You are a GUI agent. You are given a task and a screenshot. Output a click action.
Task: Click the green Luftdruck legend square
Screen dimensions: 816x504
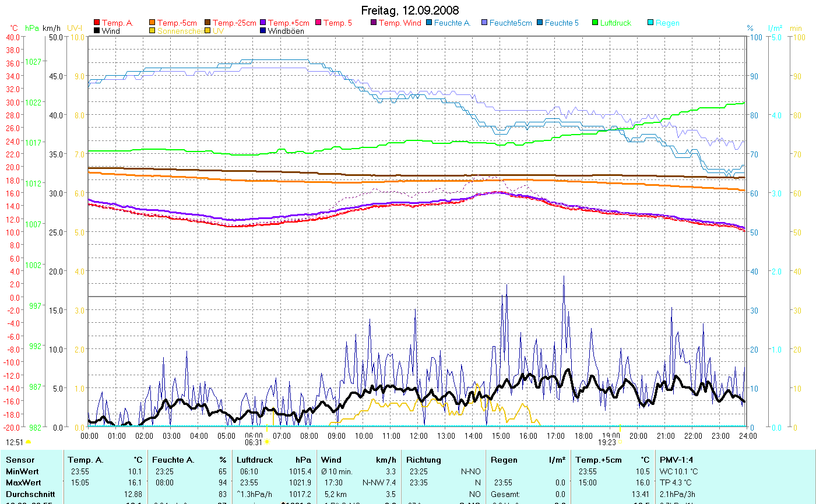595,23
